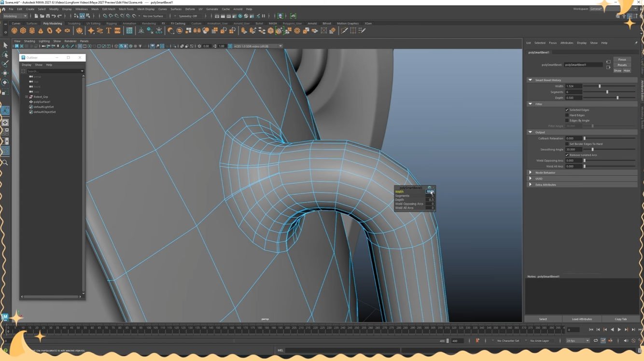Click the bottom Select button in Attribute Editor
The image size is (644, 361).
coord(543,319)
